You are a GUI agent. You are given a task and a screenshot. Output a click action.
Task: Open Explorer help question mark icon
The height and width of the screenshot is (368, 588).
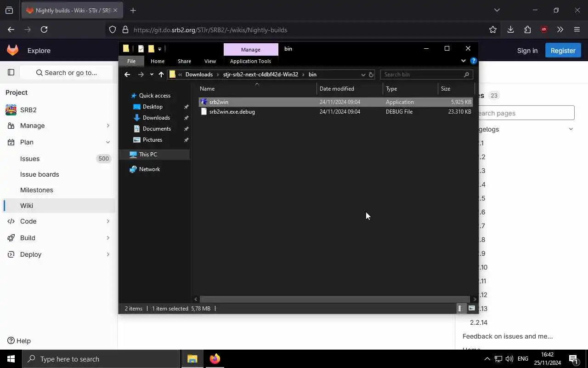pyautogui.click(x=474, y=61)
